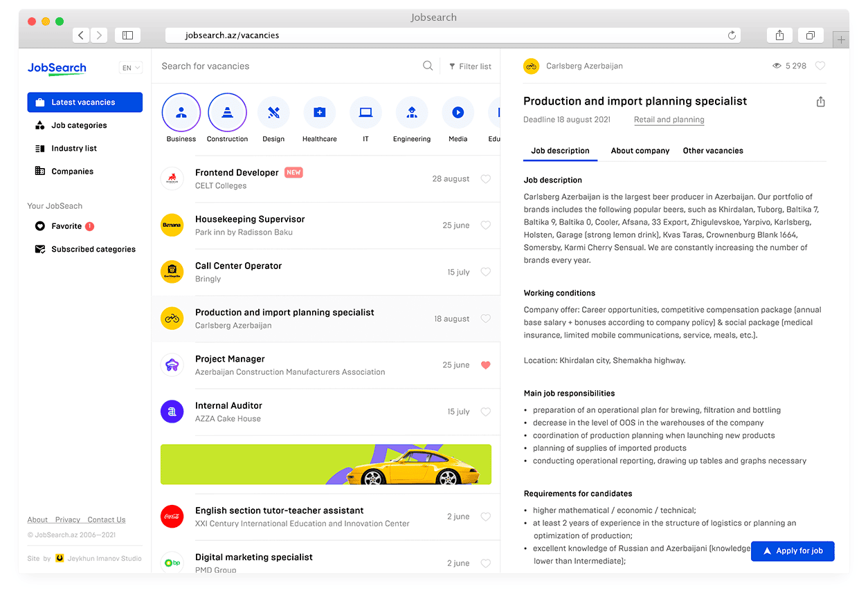Viewport: 868px width, 599px height.
Task: Reload the page with refresh icon
Action: click(x=732, y=35)
